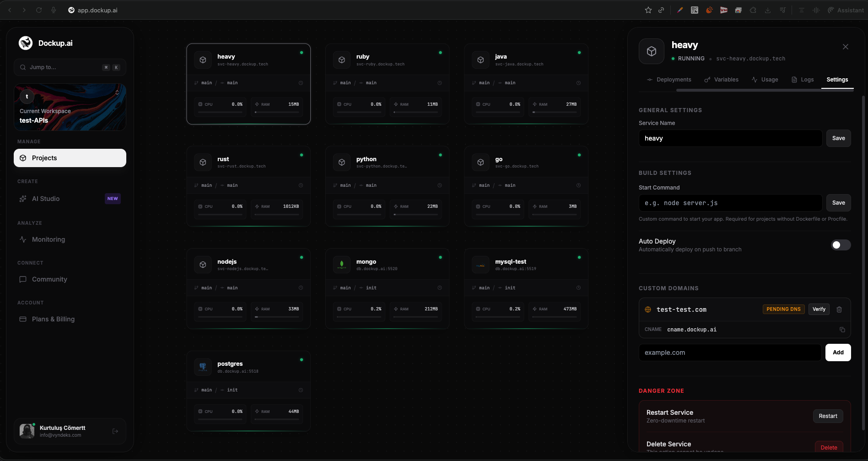868x461 pixels.
Task: Click the cube icon next to Projects
Action: pos(23,158)
